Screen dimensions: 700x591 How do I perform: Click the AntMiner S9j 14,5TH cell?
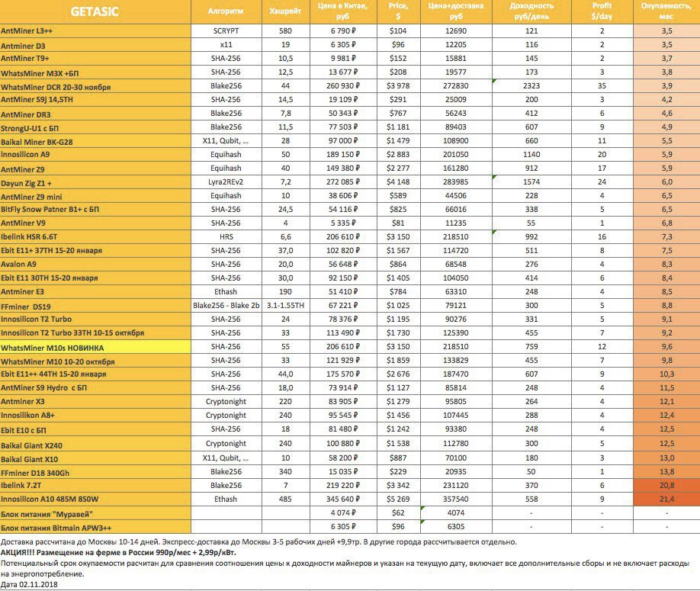pos(95,100)
